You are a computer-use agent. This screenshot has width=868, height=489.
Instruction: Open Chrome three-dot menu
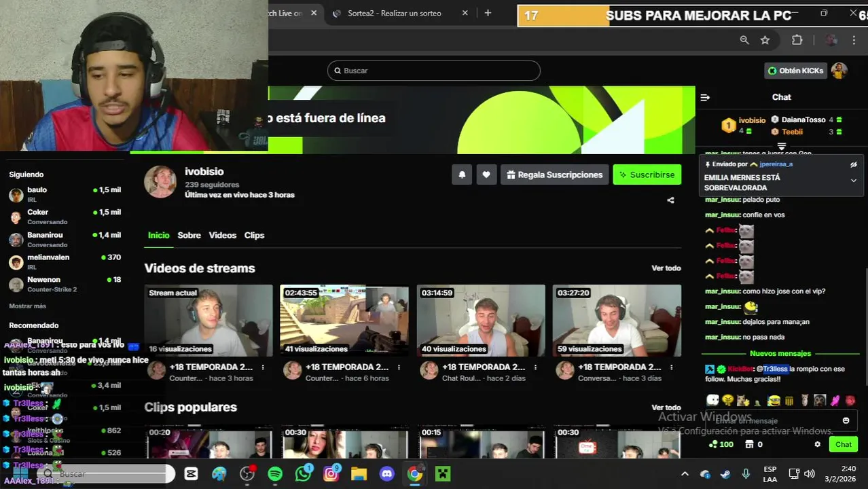click(854, 40)
